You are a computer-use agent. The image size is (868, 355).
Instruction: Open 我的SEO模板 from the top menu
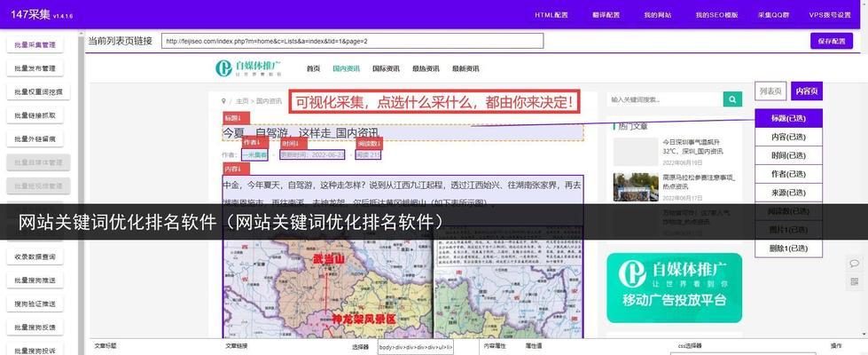[x=717, y=15]
